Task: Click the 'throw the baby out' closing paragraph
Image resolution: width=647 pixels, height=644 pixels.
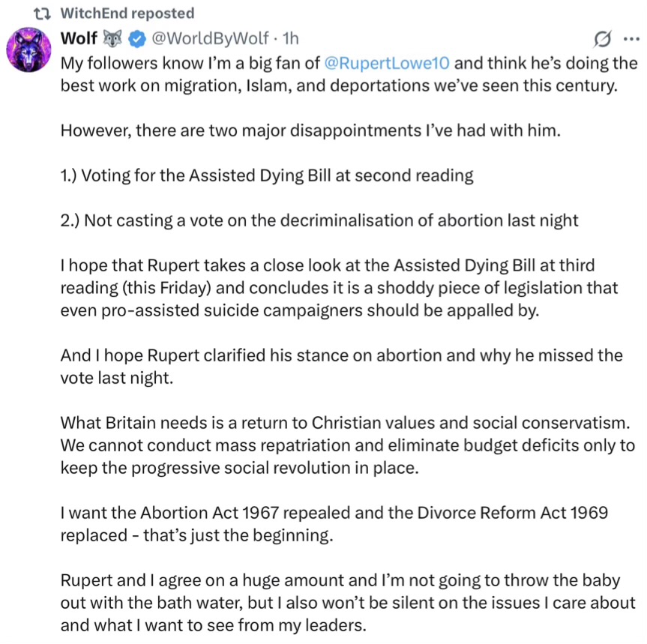Action: point(347,604)
